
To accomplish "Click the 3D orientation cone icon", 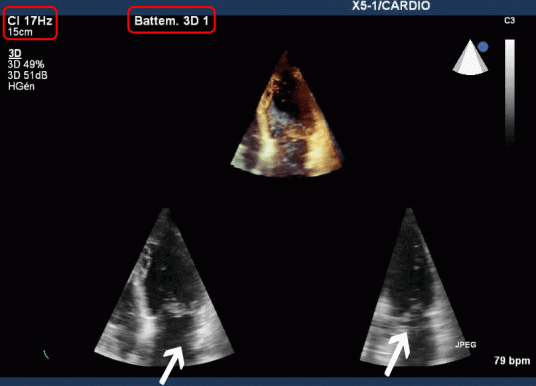I will 470,57.
